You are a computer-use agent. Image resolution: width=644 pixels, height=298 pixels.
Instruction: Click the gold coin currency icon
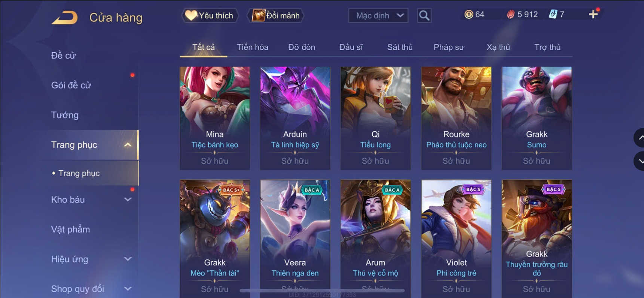[468, 14]
